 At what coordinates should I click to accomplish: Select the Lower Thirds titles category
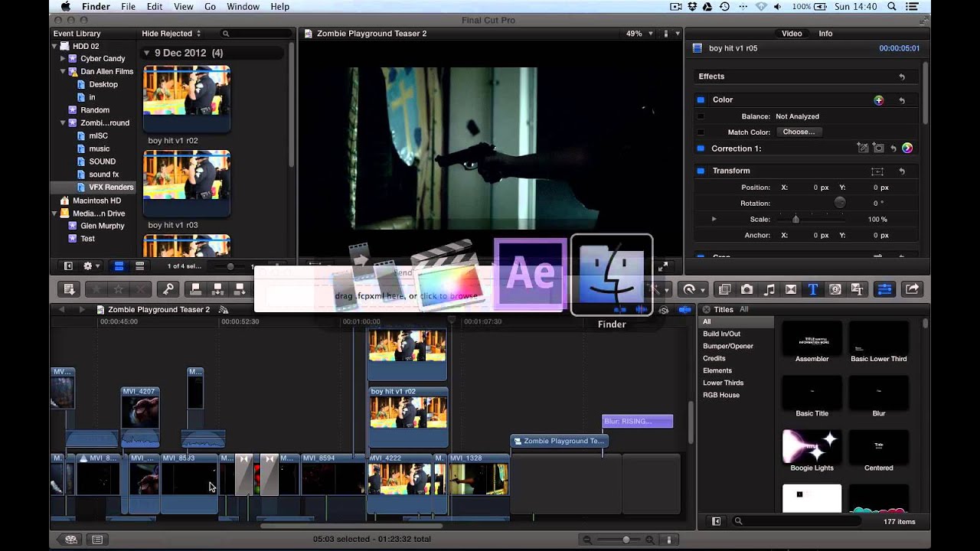(x=724, y=383)
